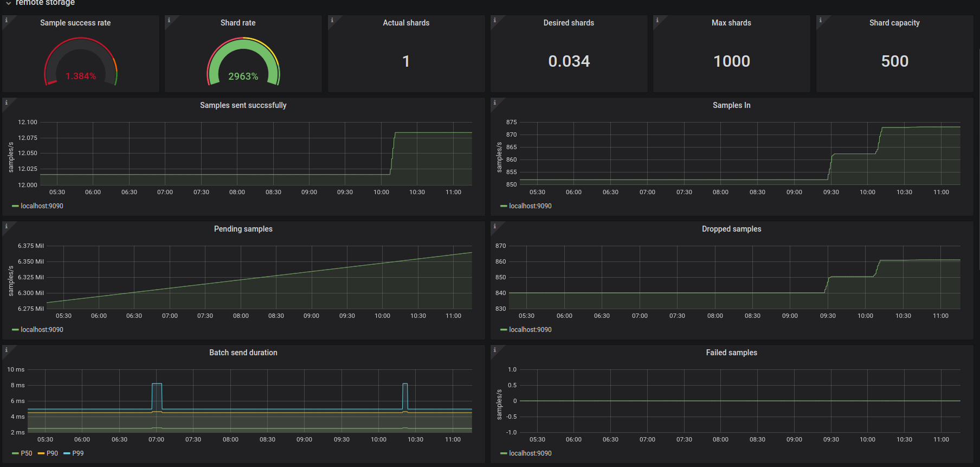Click the Shard rate gauge value 2963%
The height and width of the screenshot is (467, 980).
[243, 76]
